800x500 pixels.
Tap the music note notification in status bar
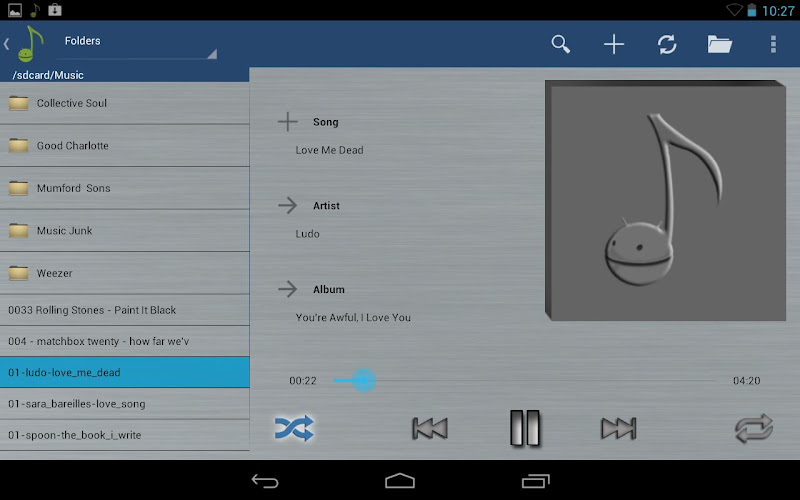click(x=35, y=10)
